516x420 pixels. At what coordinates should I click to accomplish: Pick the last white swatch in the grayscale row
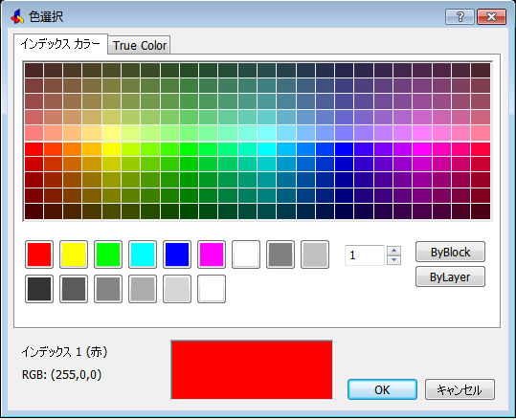(212, 289)
